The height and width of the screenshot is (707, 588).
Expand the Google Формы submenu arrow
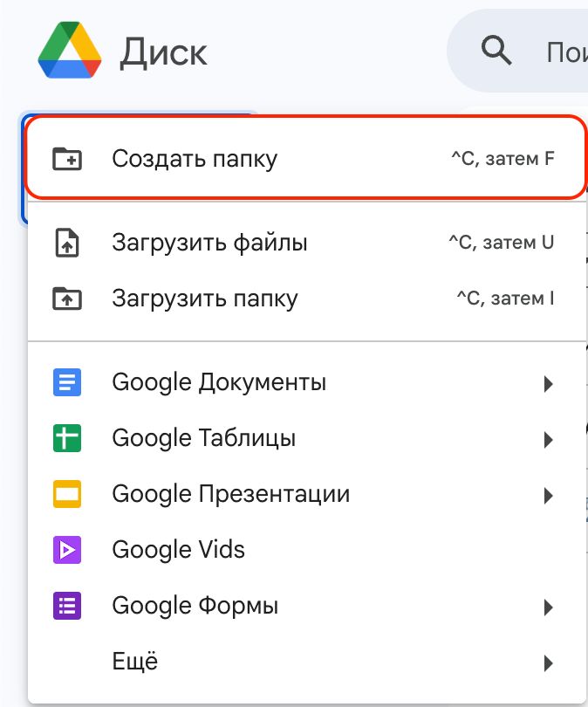548,607
